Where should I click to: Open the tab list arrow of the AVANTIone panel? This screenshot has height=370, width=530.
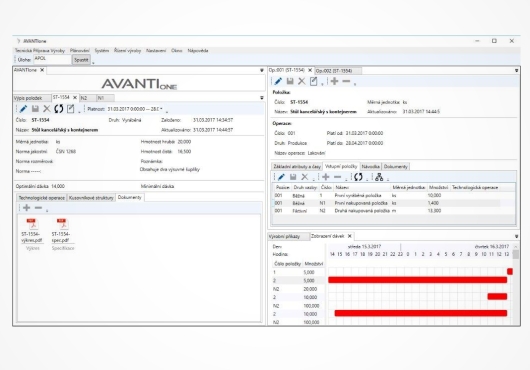tap(262, 70)
